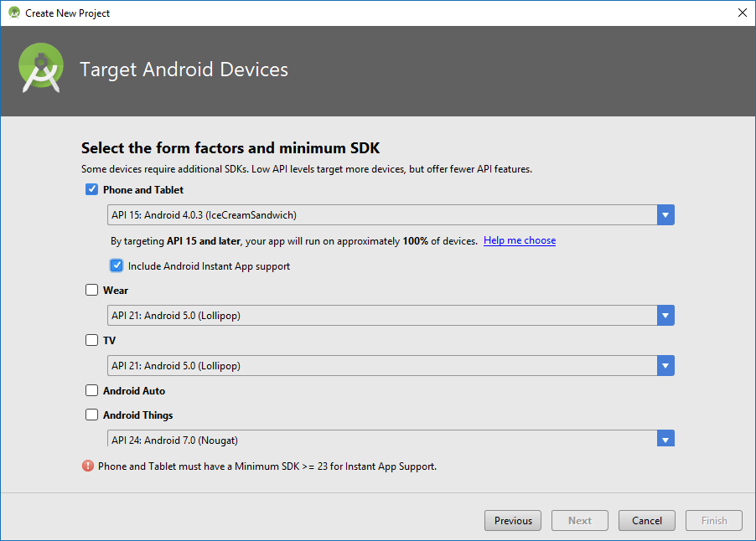
Task: Enable the Wear form factor checkbox
Action: [x=91, y=290]
